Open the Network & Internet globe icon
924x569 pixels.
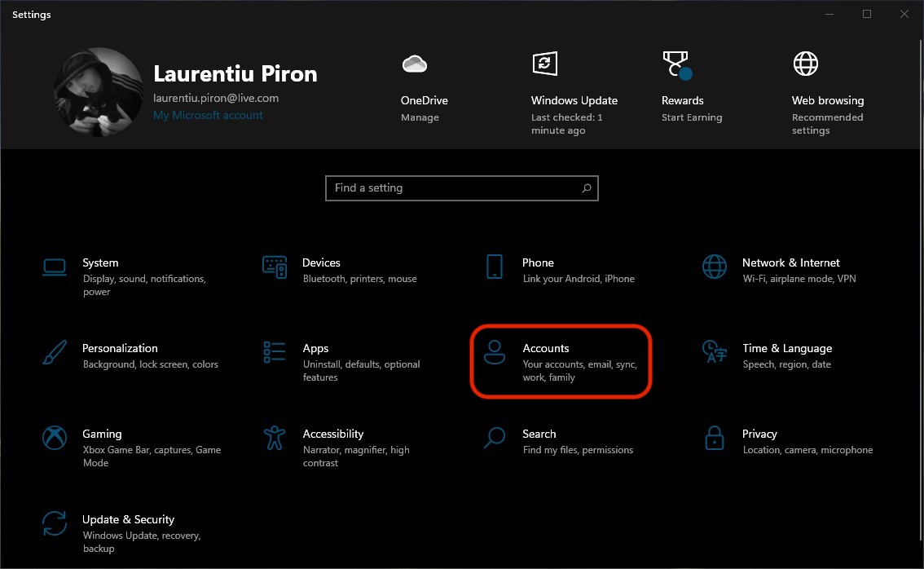715,267
